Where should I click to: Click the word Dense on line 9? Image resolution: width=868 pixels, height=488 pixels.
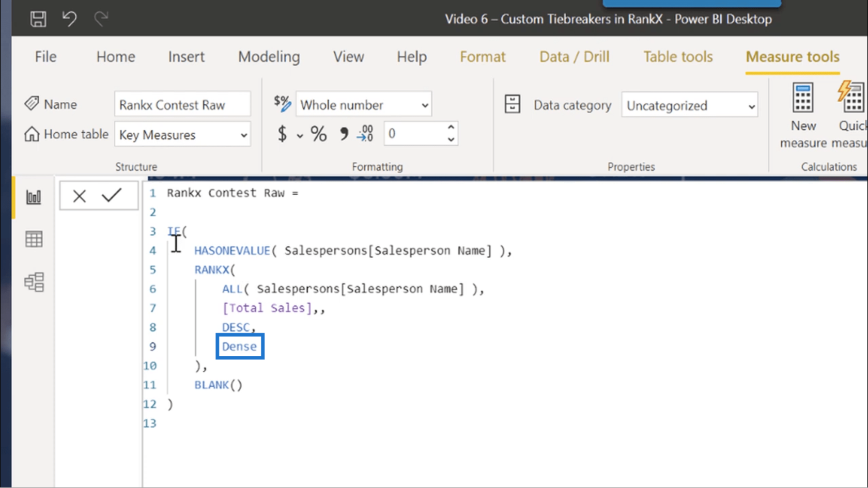coord(239,347)
